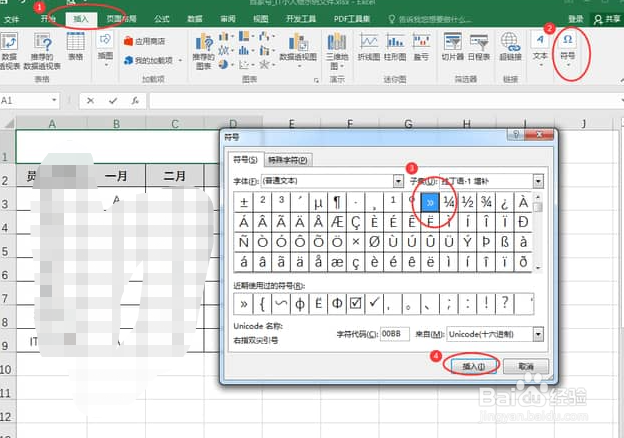
Task: Select the ¶ pilcrow symbol
Action: pos(337,202)
